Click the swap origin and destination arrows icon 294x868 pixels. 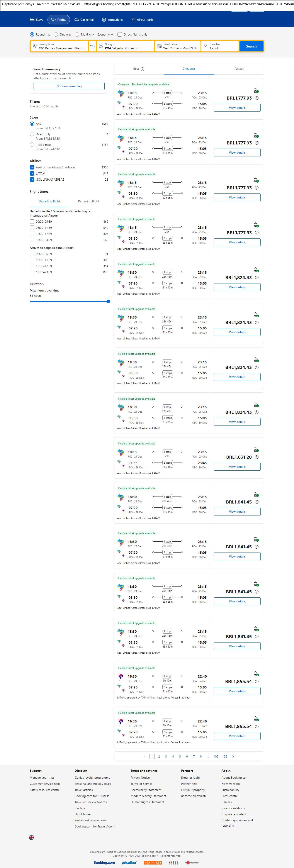coord(92,46)
